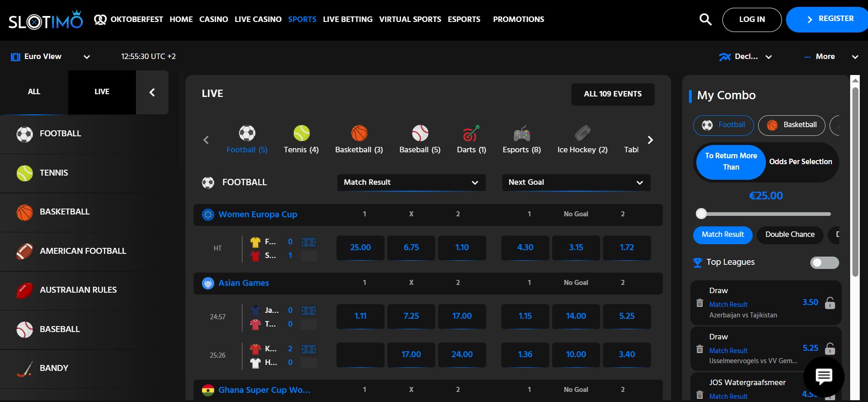Switch to the LIVE sidebar tab

point(102,92)
